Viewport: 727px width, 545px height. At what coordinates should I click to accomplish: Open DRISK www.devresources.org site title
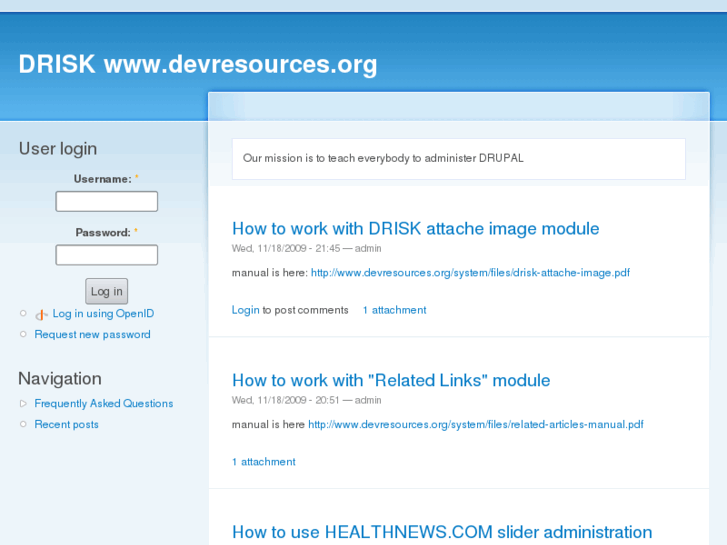(x=198, y=64)
